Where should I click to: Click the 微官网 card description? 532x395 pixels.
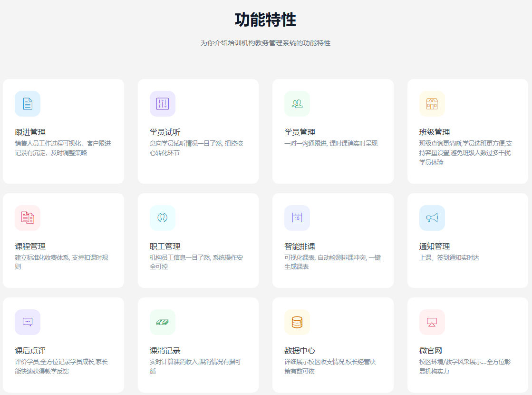click(x=465, y=366)
